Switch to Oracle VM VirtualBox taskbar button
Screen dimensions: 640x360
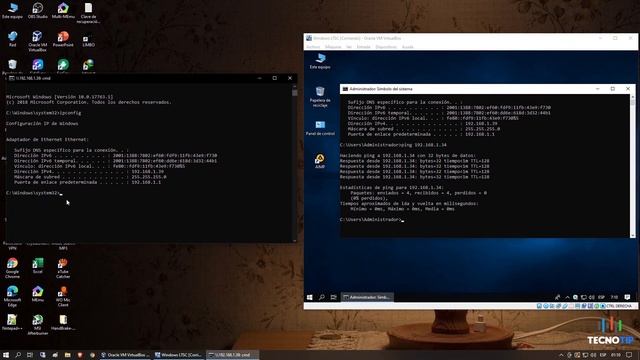click(126, 355)
